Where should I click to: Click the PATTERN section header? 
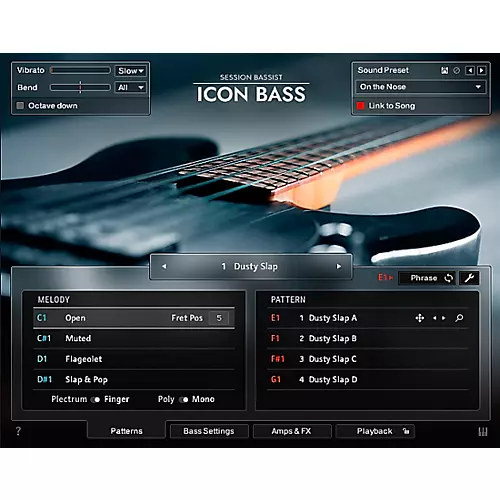click(x=288, y=300)
